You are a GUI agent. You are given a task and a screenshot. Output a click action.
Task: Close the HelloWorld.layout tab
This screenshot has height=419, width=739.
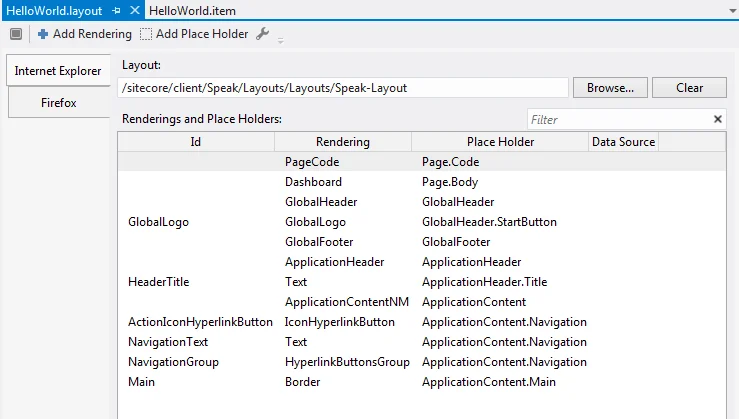135,10
